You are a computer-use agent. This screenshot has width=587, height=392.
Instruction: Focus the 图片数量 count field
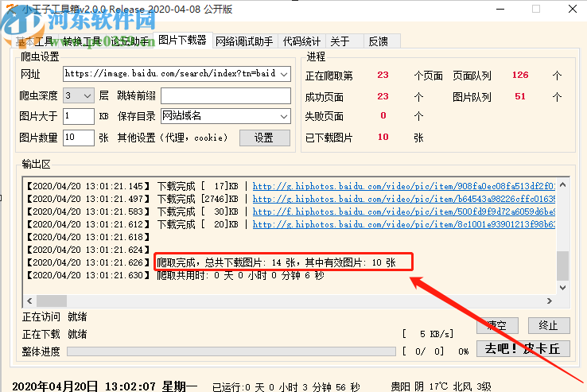[79, 138]
